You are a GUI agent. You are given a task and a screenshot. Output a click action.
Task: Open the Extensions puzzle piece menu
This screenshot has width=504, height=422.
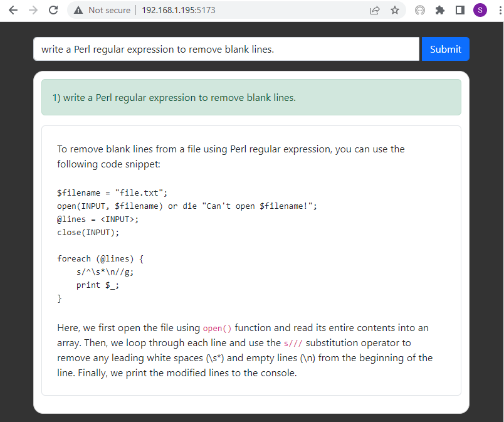[439, 10]
